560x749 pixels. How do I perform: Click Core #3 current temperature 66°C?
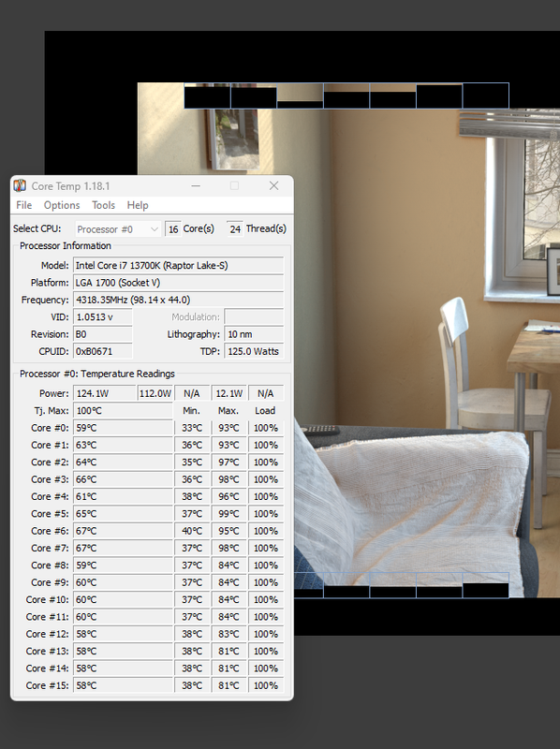[x=123, y=479]
